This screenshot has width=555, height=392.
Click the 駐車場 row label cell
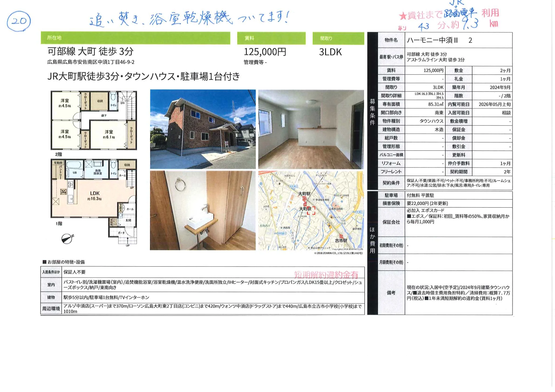click(391, 195)
